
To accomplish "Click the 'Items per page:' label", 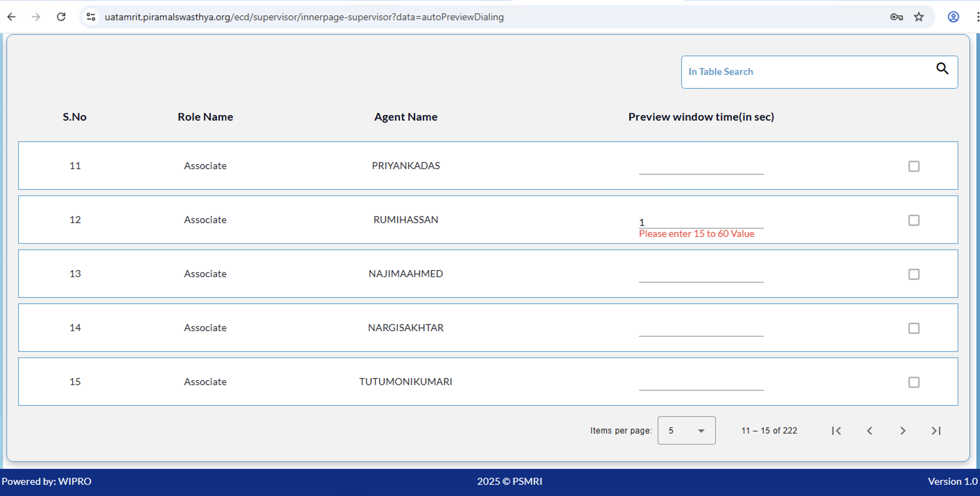I will click(621, 431).
